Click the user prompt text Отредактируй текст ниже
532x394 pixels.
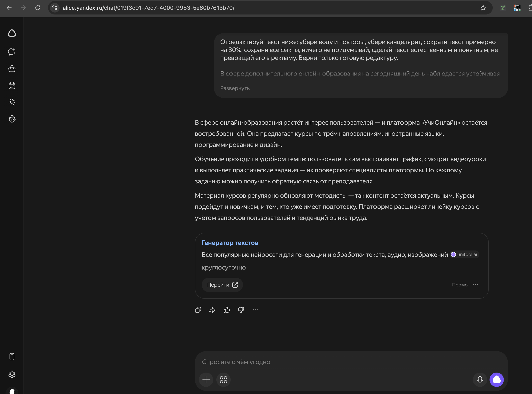pyautogui.click(x=359, y=50)
